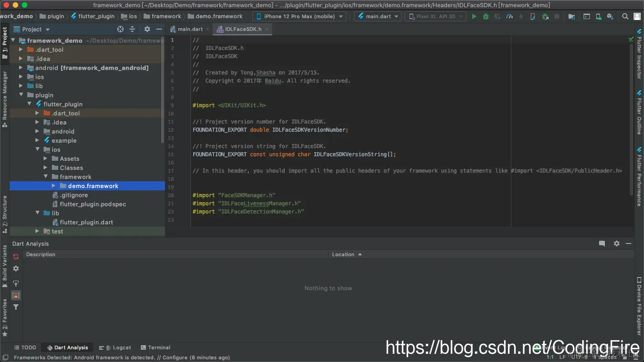Open the Flutter Inspector side tab
This screenshot has width=644, height=362.
coord(639,55)
